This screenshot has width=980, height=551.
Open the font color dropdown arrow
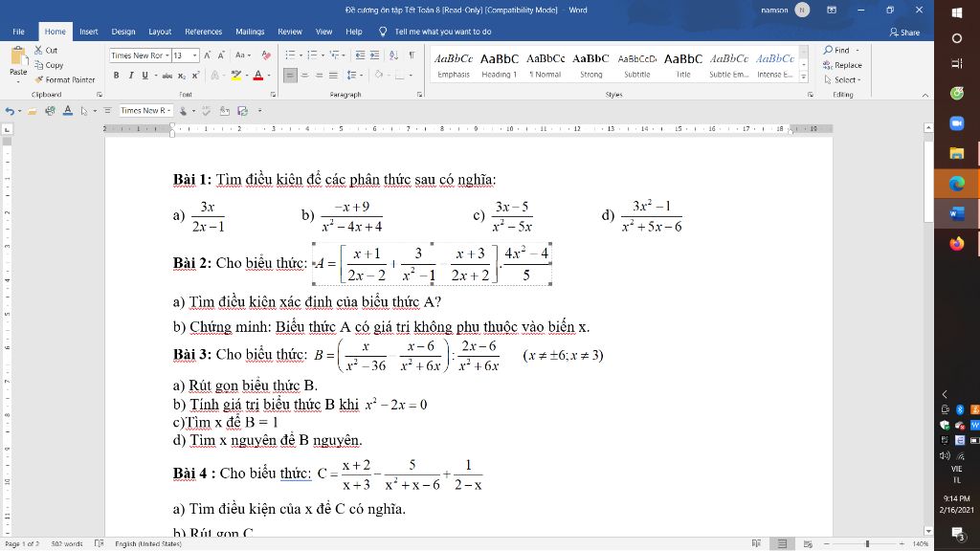(269, 76)
